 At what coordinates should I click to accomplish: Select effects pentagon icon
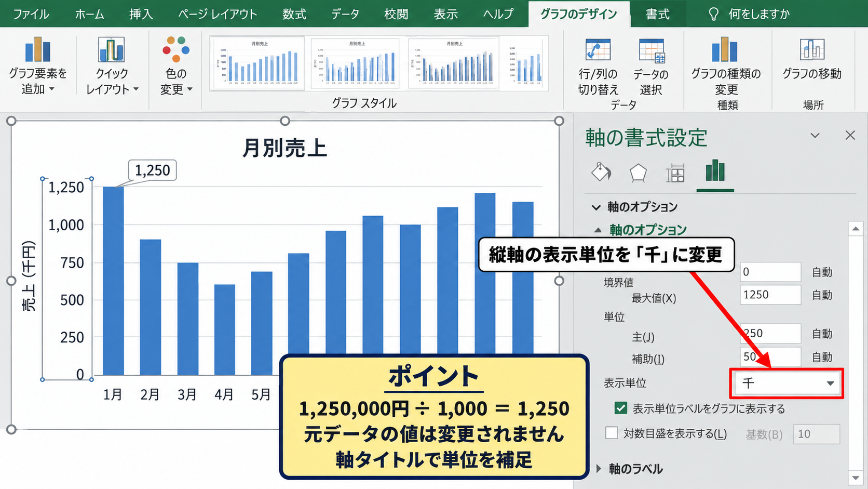(638, 173)
